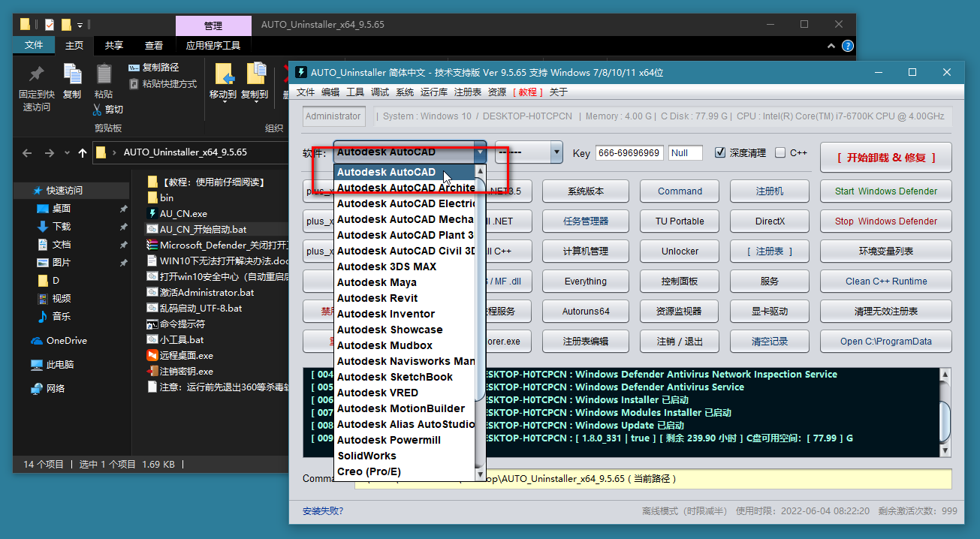
Task: Click the 移动到 move-to icon
Action: pyautogui.click(x=224, y=74)
